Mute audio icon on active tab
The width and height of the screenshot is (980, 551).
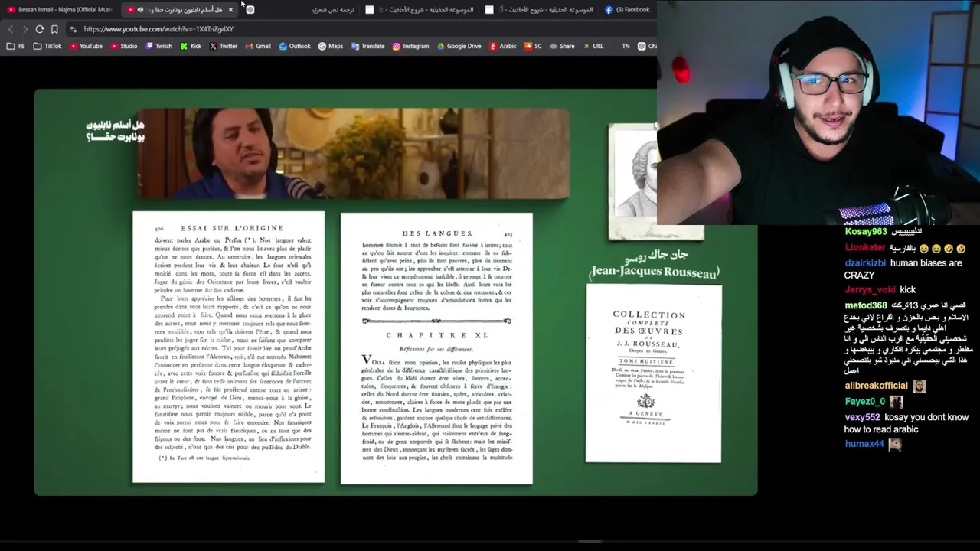click(x=140, y=10)
